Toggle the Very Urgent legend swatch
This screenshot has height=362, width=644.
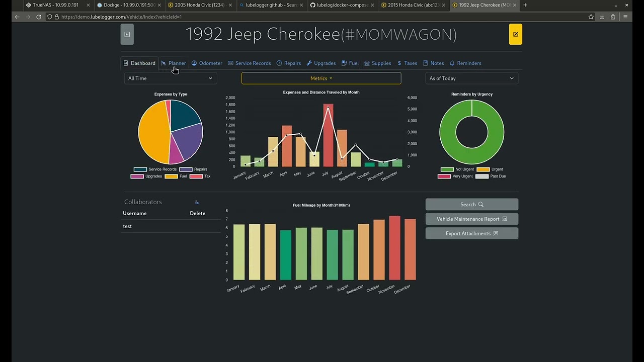444,176
